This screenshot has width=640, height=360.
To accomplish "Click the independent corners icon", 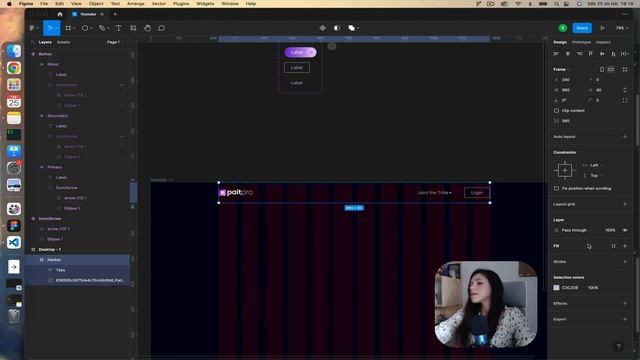I will point(625,100).
